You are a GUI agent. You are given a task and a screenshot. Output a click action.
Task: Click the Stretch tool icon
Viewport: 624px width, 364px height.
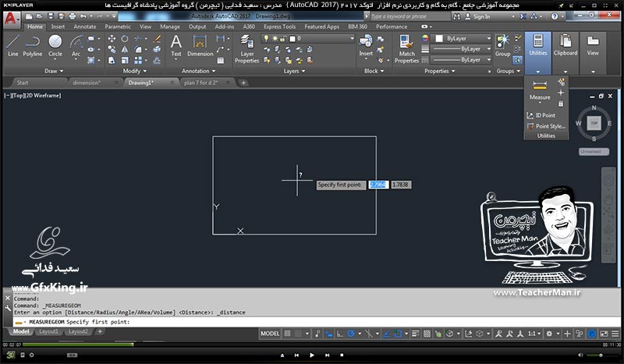point(112,60)
